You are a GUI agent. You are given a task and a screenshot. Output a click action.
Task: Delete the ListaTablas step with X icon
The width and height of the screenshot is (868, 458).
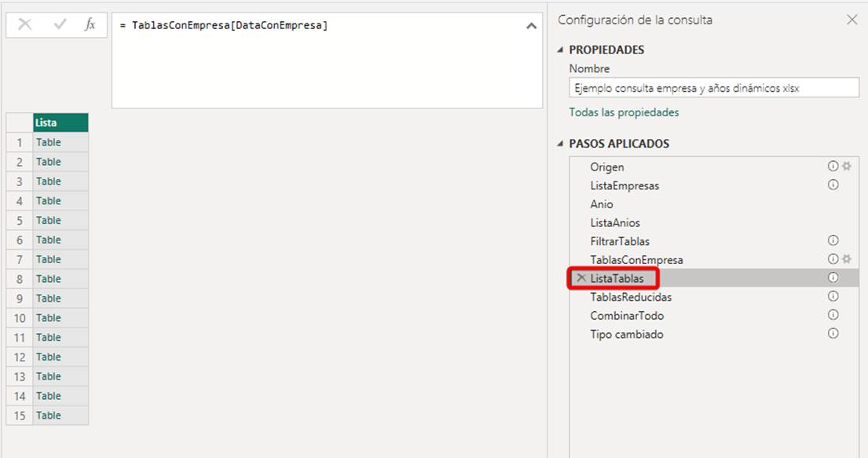point(581,278)
